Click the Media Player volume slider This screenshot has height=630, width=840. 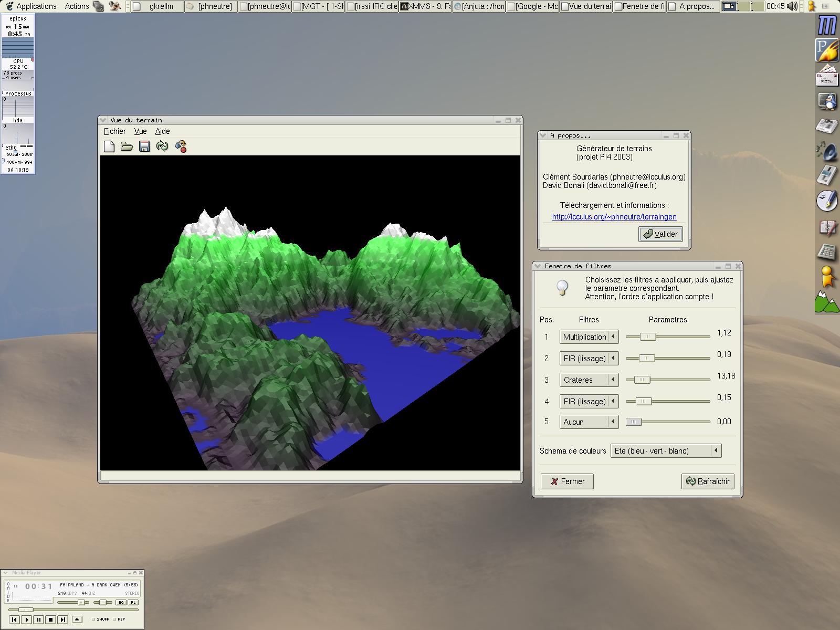pyautogui.click(x=74, y=602)
